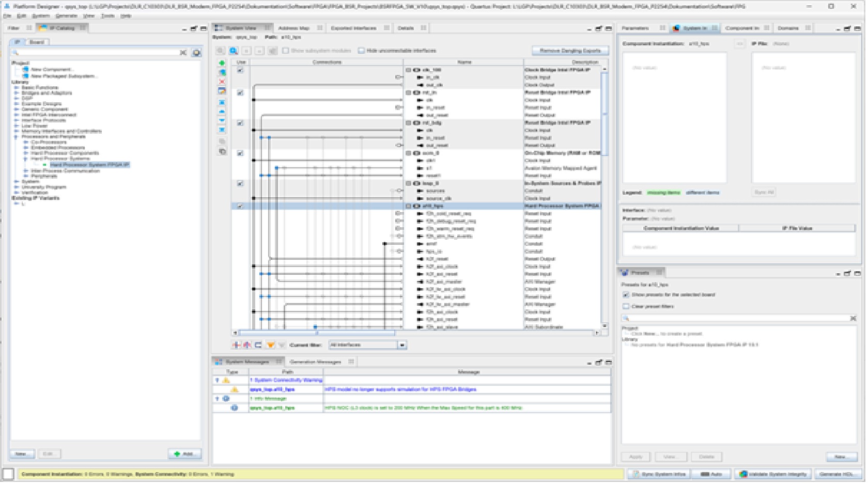868x486 pixels.
Task: Expand the Memory Interfaces and Controllers node
Action: [x=17, y=131]
